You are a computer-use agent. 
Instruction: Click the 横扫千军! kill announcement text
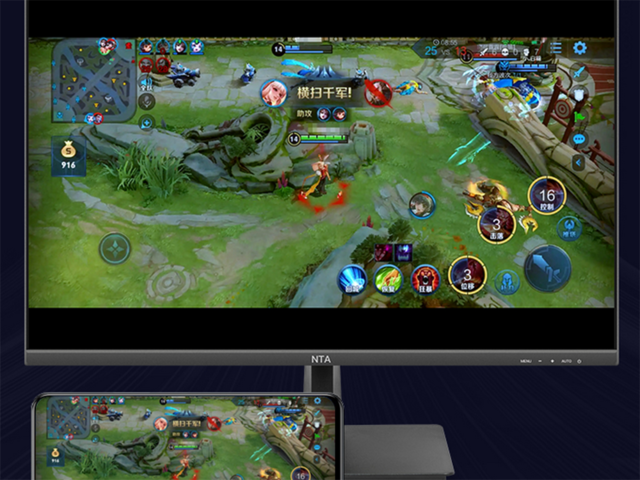[x=324, y=93]
